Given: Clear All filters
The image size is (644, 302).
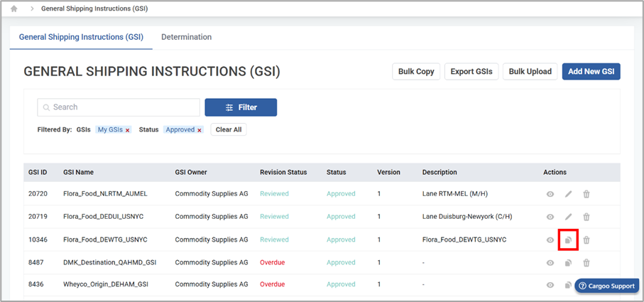Looking at the screenshot, I should (229, 130).
